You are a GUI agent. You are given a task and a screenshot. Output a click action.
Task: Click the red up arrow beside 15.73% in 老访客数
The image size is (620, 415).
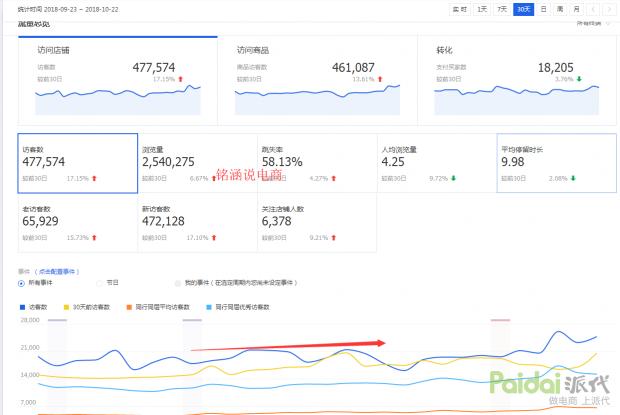pos(95,238)
